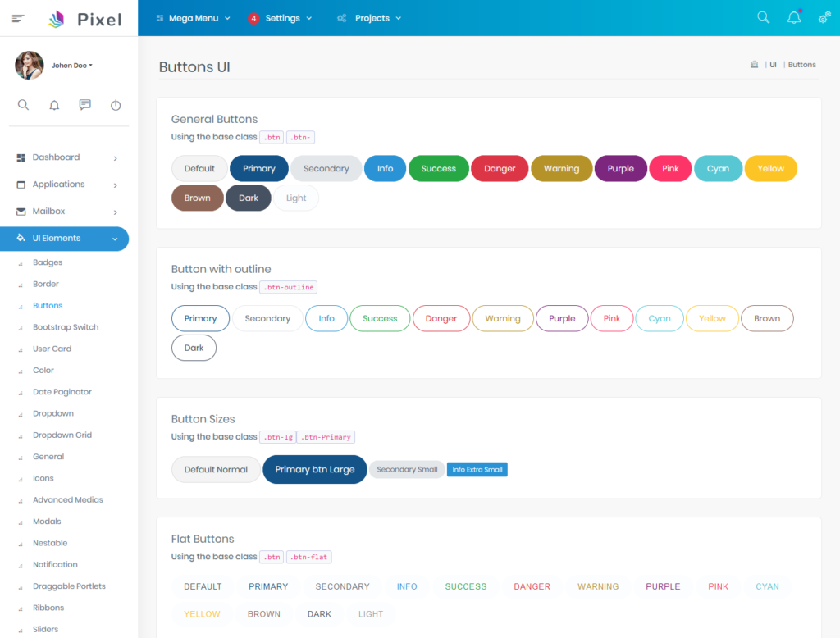Screen dimensions: 840x638
Task: Click flat PRIMARY button
Action: [268, 586]
